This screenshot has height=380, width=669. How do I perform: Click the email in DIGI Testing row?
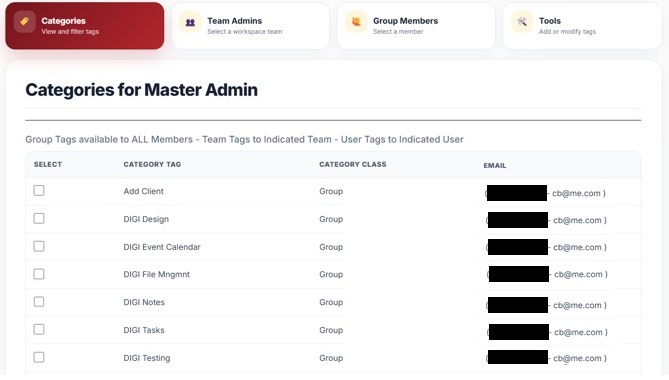click(x=546, y=358)
